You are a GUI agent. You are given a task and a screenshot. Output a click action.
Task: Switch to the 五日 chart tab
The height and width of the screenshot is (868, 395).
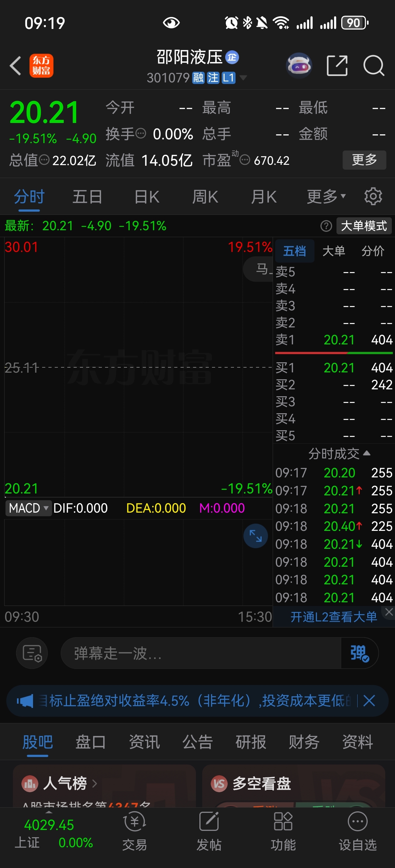[87, 197]
